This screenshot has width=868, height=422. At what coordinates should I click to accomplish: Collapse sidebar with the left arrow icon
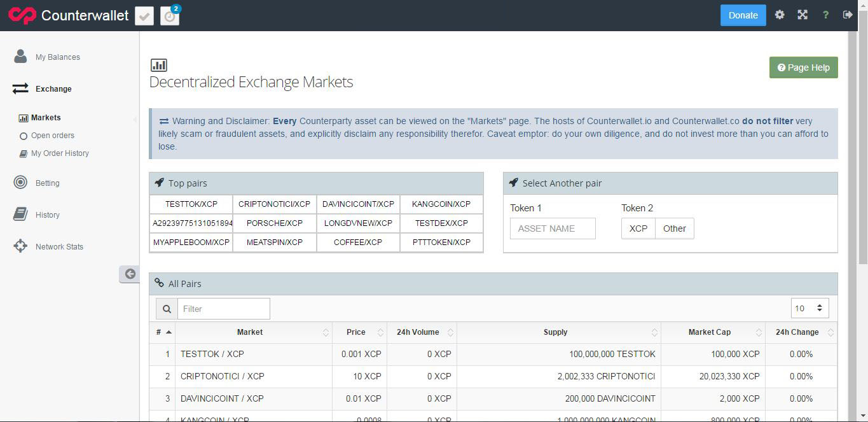pyautogui.click(x=130, y=274)
